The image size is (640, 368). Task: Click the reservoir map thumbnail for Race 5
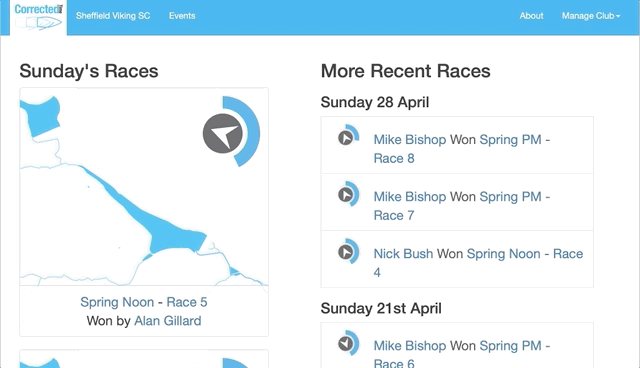point(144,187)
